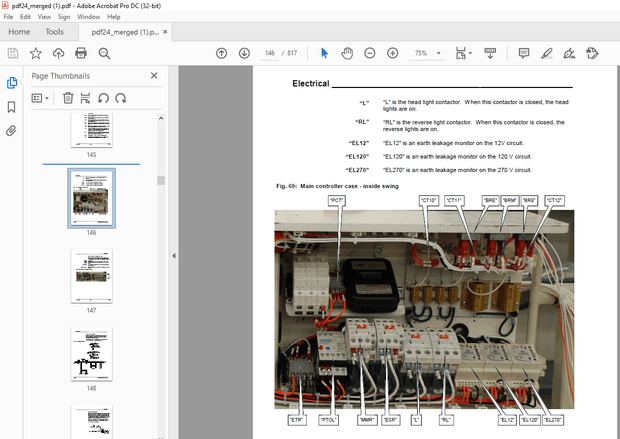The image size is (620, 439).
Task: Open the Window menu
Action: pos(88,17)
